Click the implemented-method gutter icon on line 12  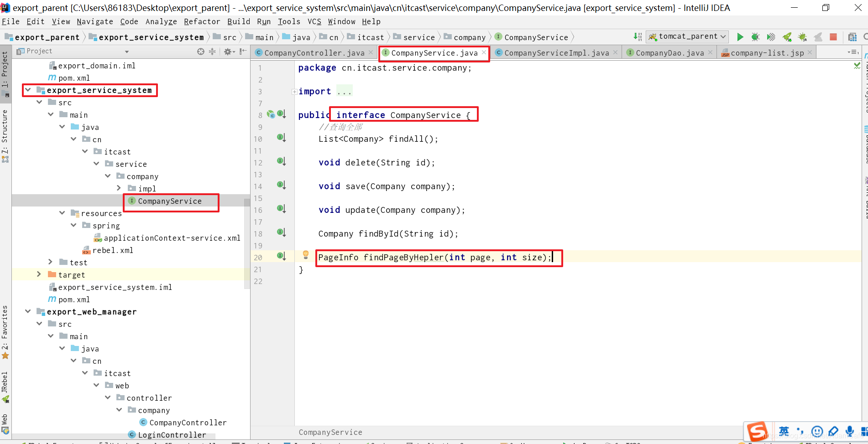point(282,161)
